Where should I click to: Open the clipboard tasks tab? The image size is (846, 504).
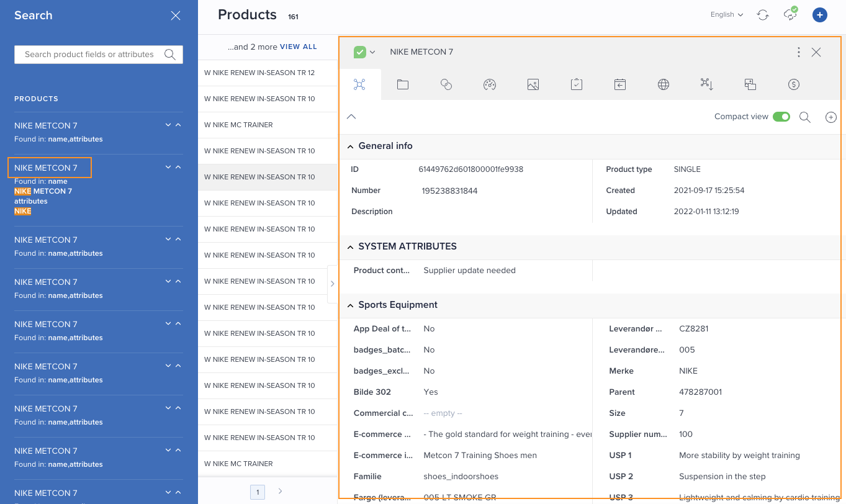point(577,84)
